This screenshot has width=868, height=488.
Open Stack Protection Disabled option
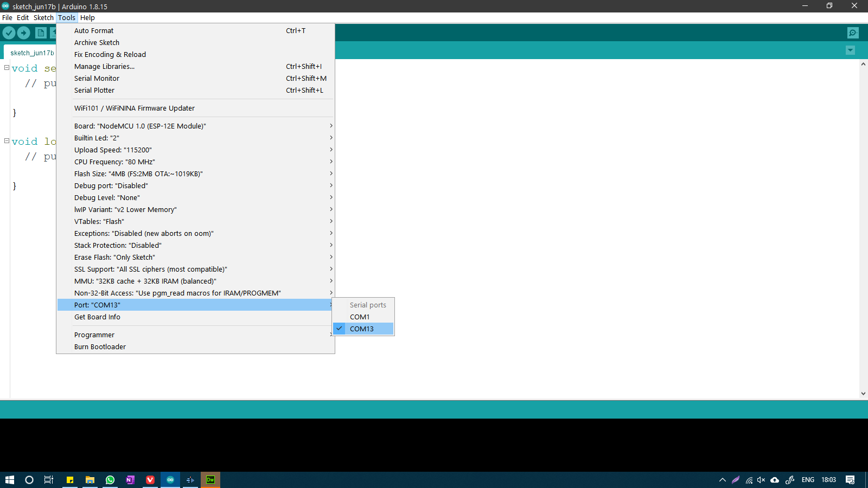[196, 246]
